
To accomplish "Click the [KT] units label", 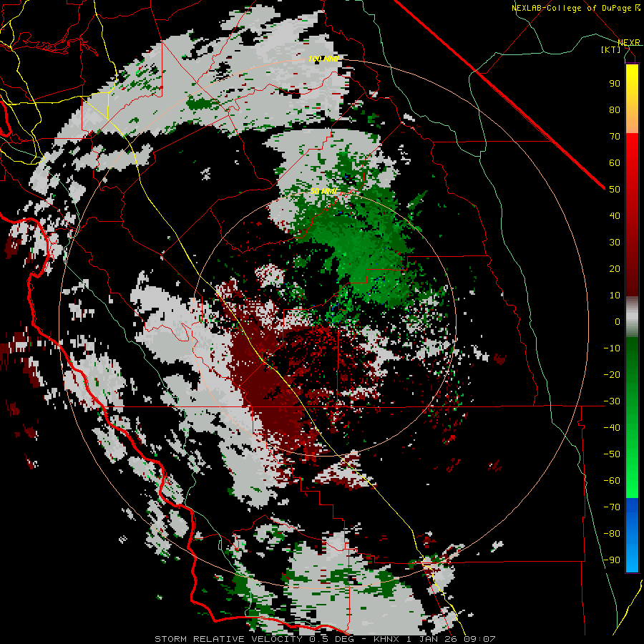I will [x=611, y=49].
